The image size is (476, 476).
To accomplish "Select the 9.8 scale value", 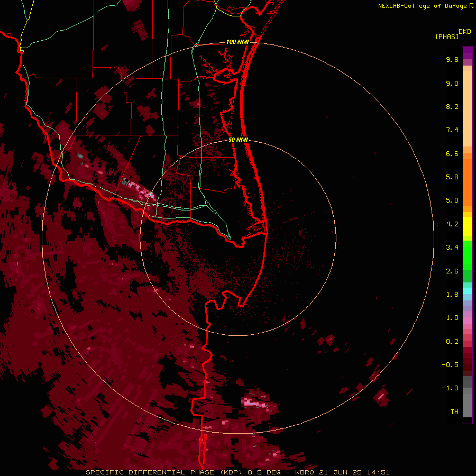I will click(452, 59).
